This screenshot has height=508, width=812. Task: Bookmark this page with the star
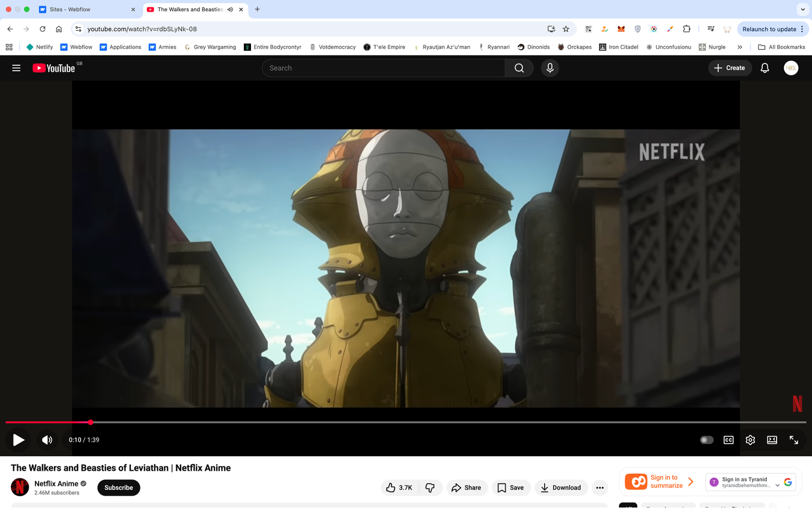pos(566,29)
